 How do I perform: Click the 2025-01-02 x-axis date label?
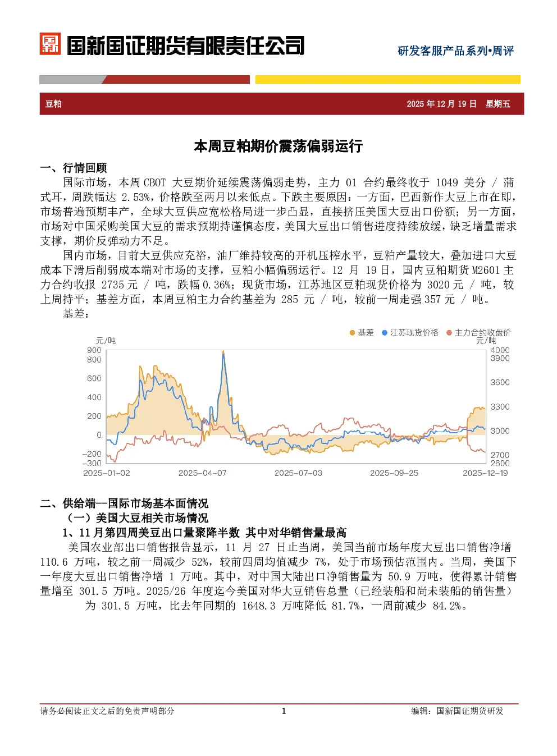tap(107, 473)
